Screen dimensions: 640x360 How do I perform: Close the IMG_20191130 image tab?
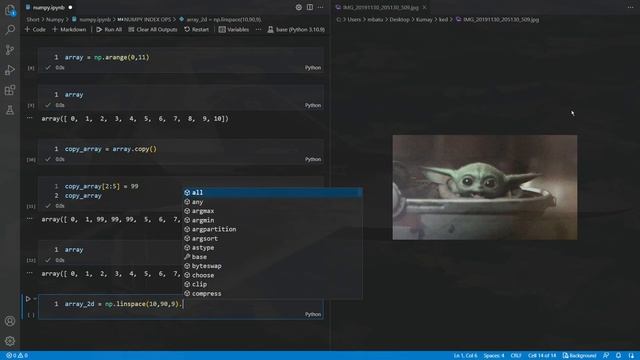424,7
